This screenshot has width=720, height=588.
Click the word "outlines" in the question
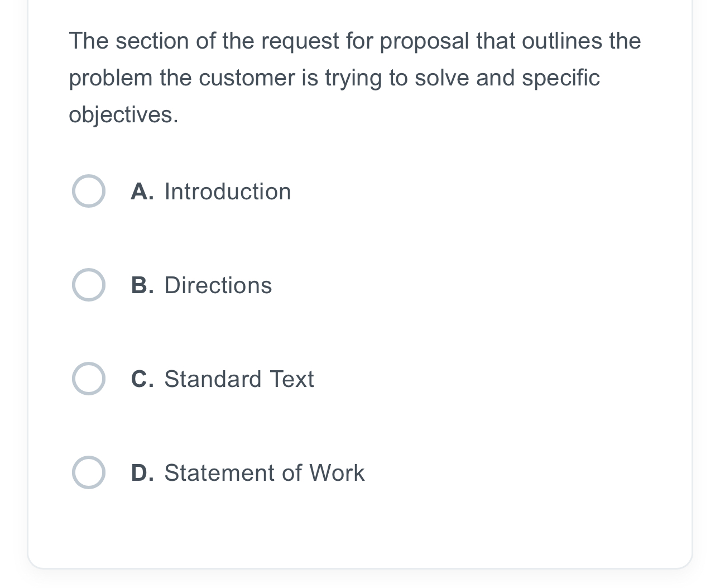point(562,41)
